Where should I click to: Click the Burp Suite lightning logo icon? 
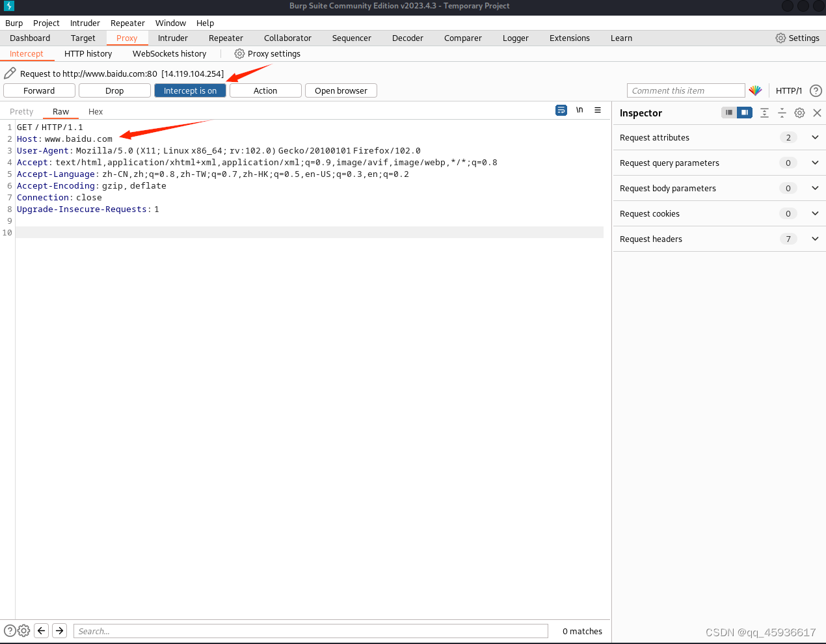(x=9, y=6)
